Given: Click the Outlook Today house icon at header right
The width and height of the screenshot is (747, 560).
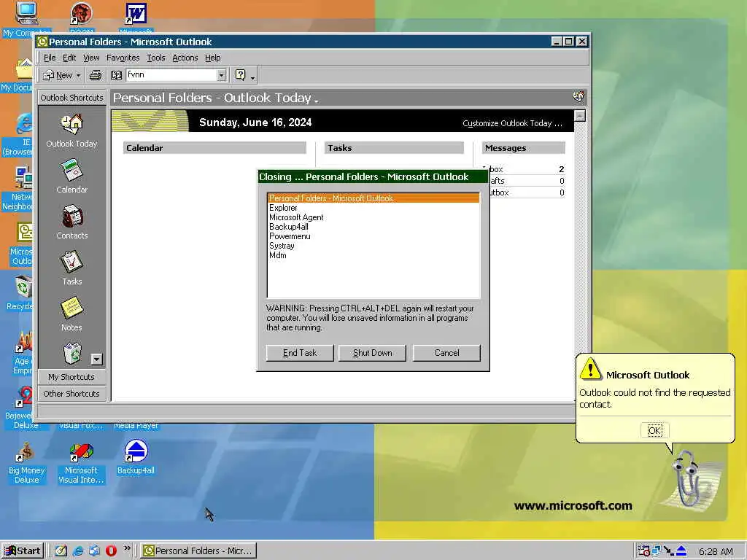Looking at the screenshot, I should (x=578, y=97).
